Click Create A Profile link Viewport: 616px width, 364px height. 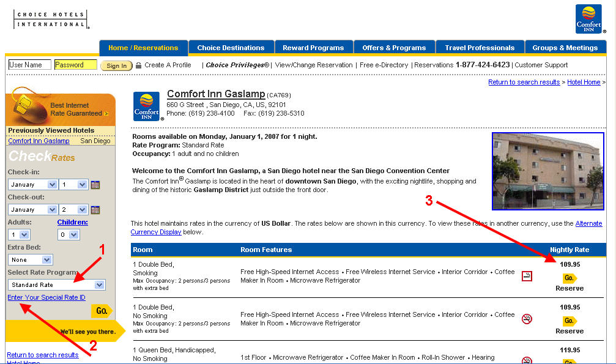pyautogui.click(x=168, y=65)
